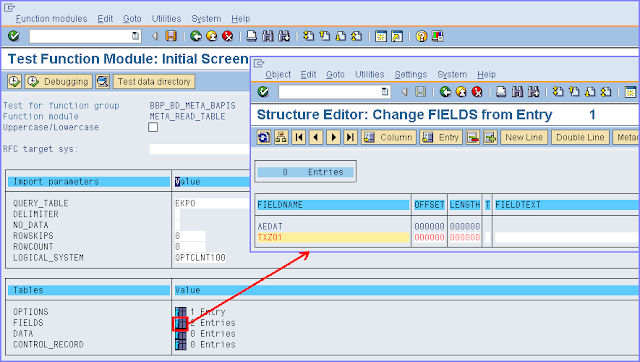Click hierarchy structure icon in Structure Editor
Screen dimensions: 640x362
[x=281, y=138]
